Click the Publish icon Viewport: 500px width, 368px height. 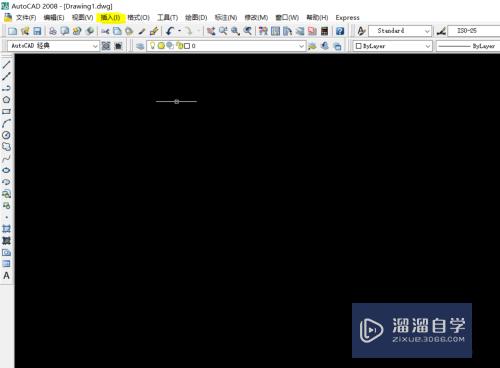77,31
